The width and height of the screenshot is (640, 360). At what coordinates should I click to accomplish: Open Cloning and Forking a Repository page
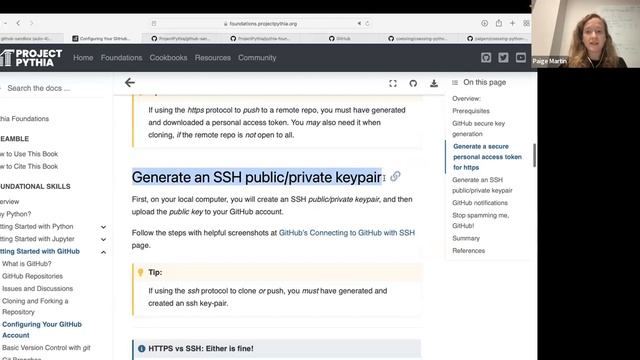tap(35, 306)
